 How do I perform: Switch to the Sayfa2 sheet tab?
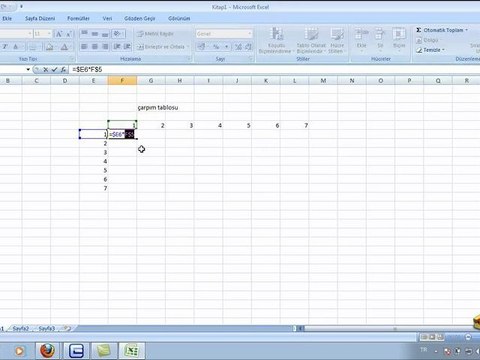pos(21,328)
